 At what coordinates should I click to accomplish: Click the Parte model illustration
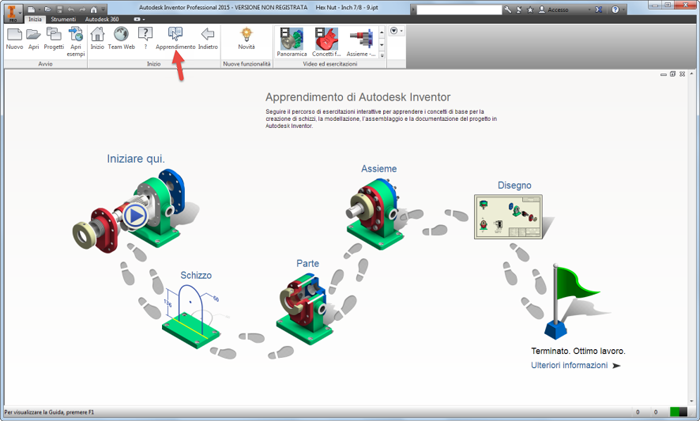[x=305, y=309]
